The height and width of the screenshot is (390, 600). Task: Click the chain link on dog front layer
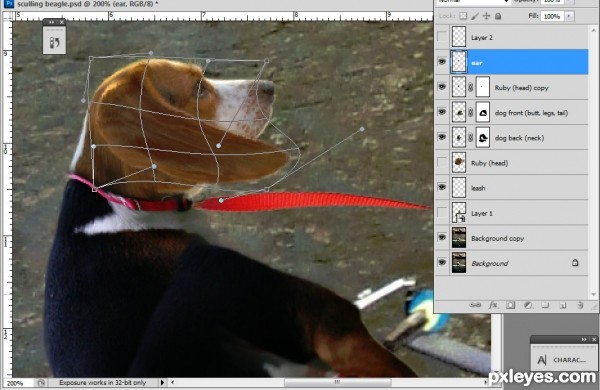tap(471, 113)
